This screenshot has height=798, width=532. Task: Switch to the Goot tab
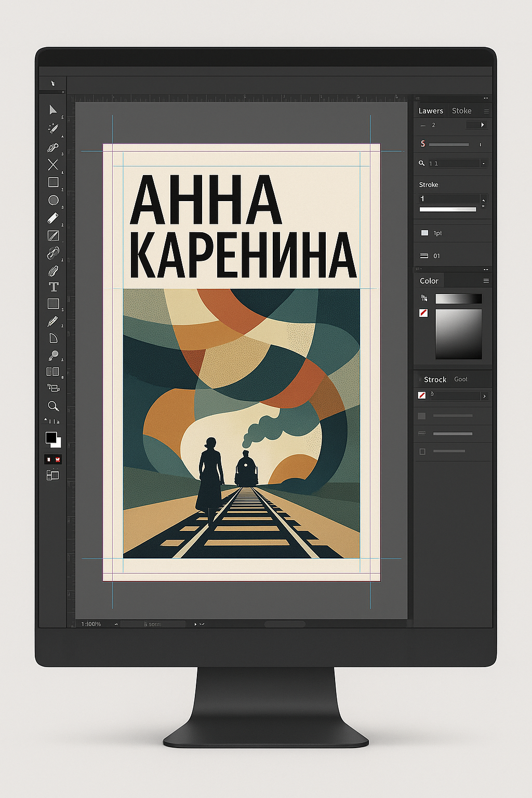461,379
